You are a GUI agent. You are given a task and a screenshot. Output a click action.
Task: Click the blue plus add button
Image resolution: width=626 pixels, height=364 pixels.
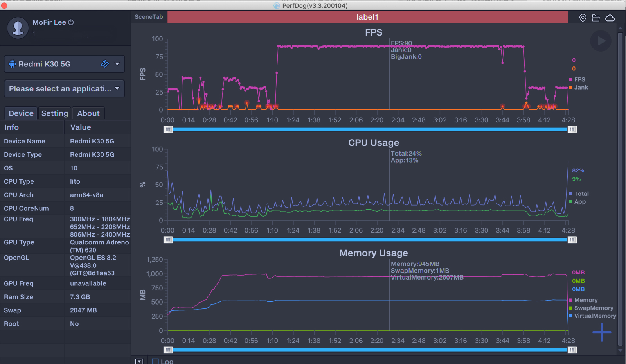click(x=602, y=332)
